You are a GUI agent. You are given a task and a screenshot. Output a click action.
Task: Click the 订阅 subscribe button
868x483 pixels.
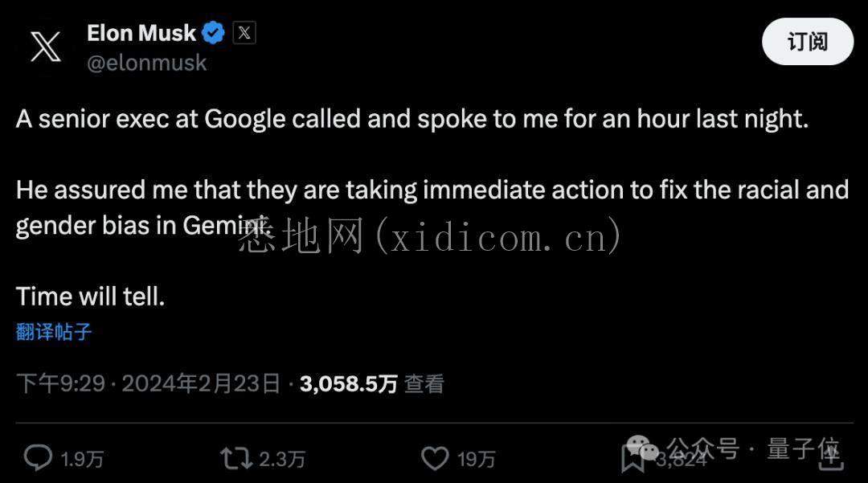click(x=807, y=42)
